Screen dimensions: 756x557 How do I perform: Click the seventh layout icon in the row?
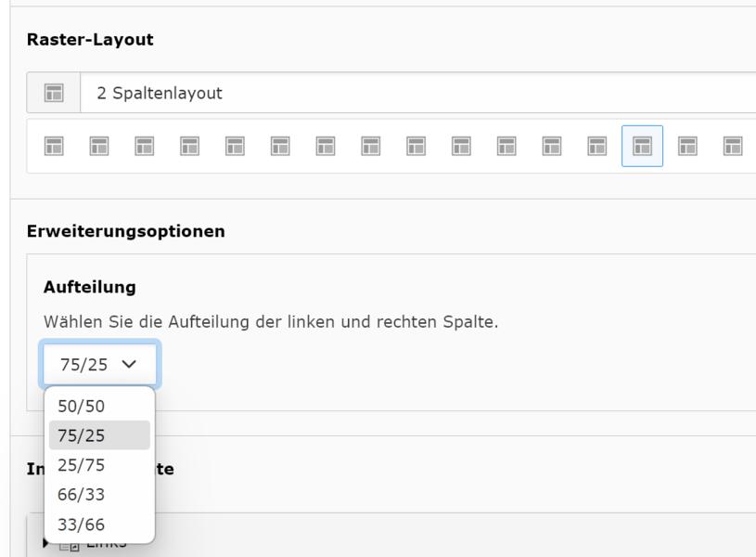(x=326, y=146)
